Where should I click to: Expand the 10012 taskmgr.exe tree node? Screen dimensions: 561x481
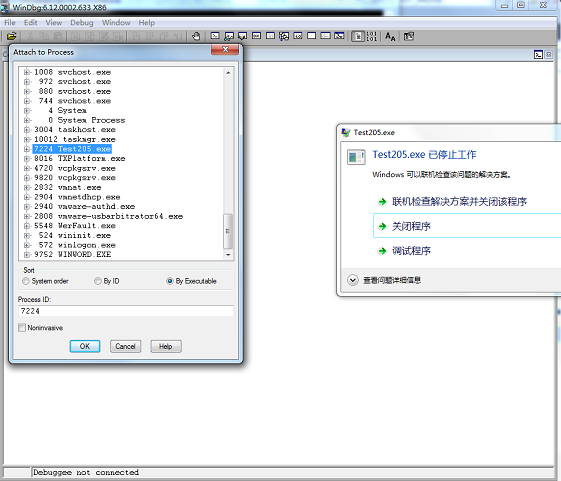pos(27,139)
